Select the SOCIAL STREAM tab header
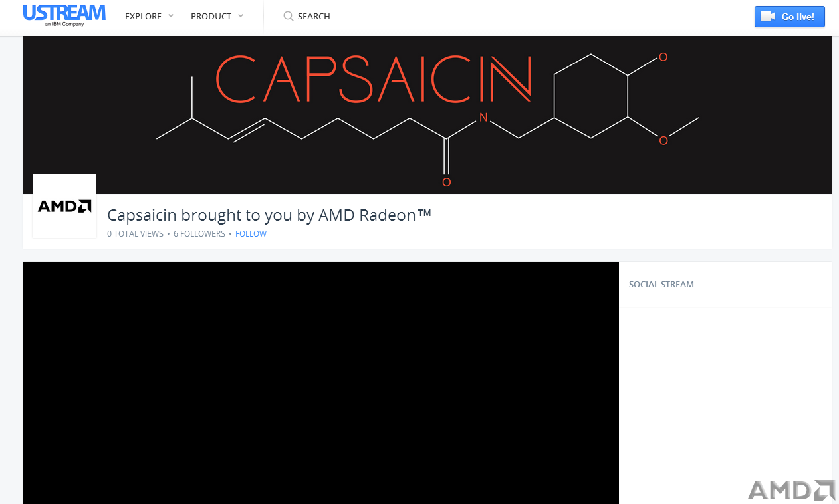Viewport: 839px width, 504px height. [661, 285]
